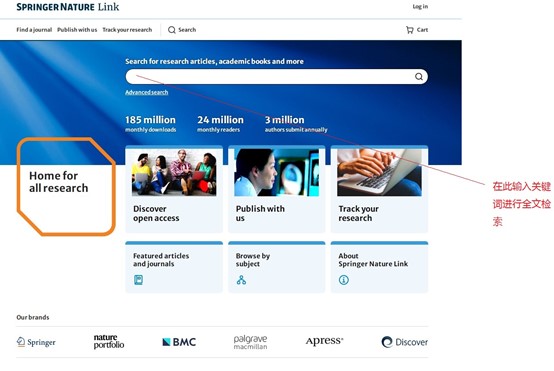This screenshot has width=554, height=371.
Task: Open About Springer Nature Link card
Action: click(x=379, y=267)
